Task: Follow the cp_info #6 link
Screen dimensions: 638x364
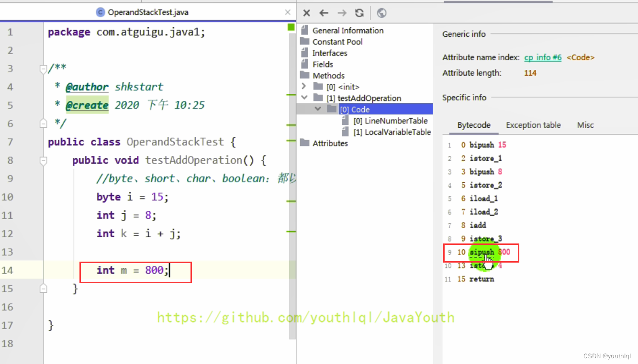Action: [543, 57]
